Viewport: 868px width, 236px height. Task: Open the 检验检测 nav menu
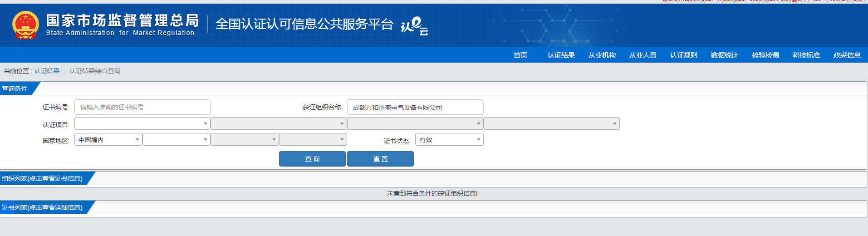pyautogui.click(x=765, y=55)
